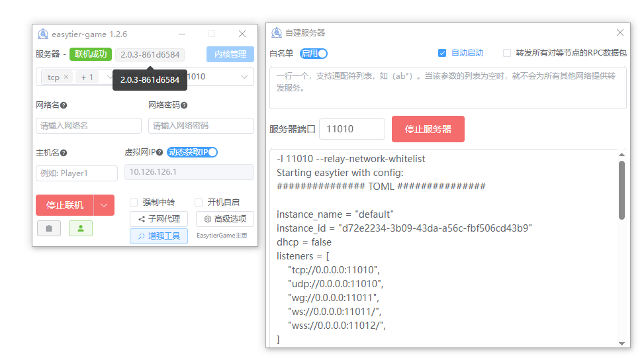
Task: Open the EasytierGame homepage link
Action: [x=222, y=236]
